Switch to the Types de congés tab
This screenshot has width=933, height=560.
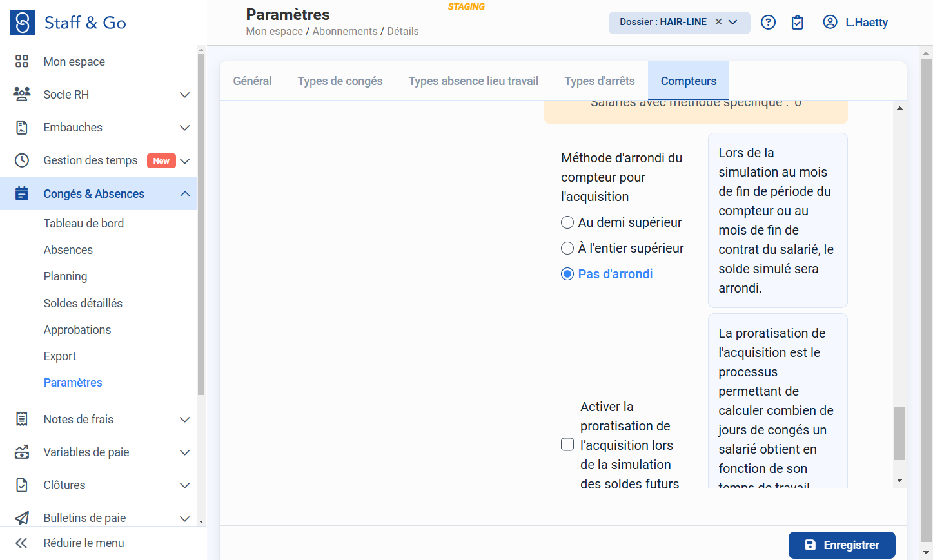click(x=340, y=81)
